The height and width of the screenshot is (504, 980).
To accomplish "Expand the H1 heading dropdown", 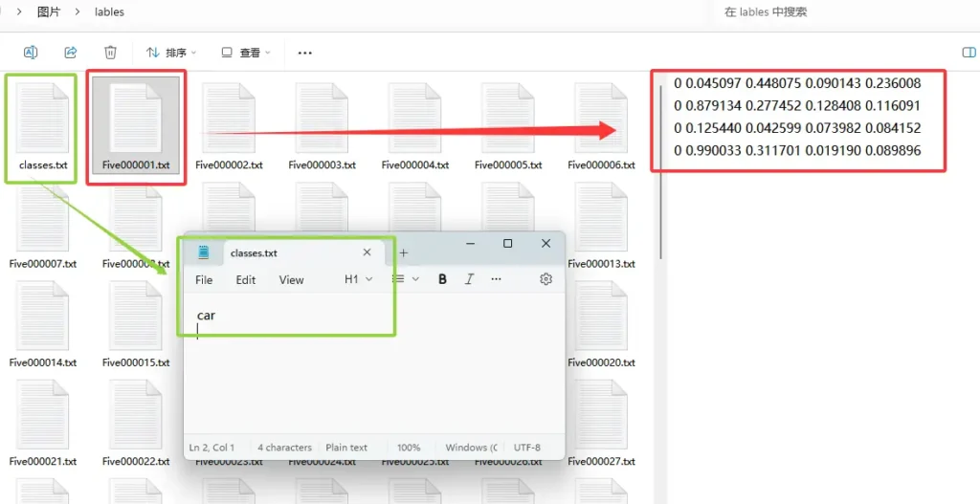I will pyautogui.click(x=358, y=279).
